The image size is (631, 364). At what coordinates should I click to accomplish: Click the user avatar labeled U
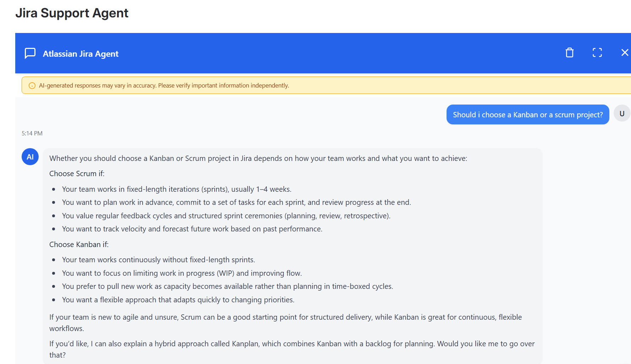click(x=621, y=114)
